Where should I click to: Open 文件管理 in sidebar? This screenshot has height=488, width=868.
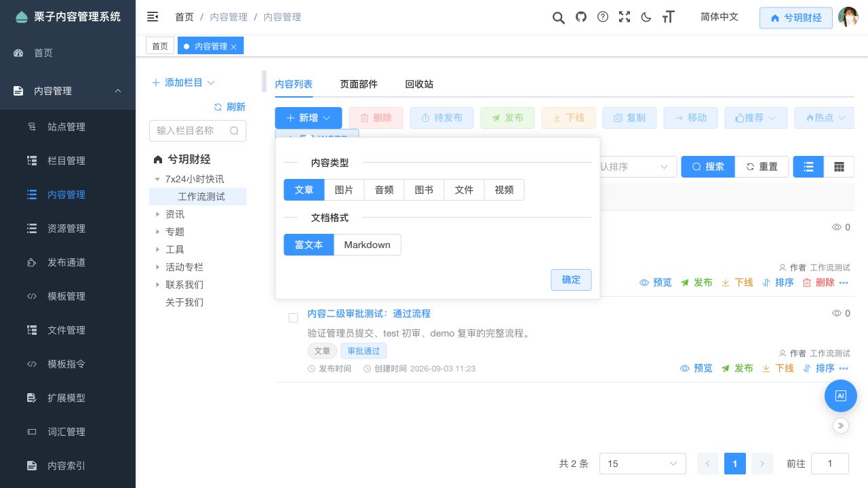68,330
